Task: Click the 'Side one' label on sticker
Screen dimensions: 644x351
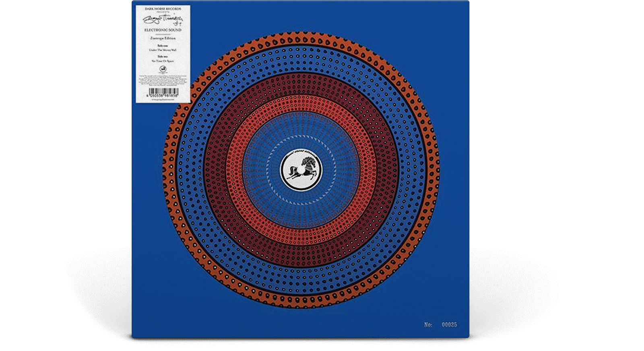Action: click(163, 45)
